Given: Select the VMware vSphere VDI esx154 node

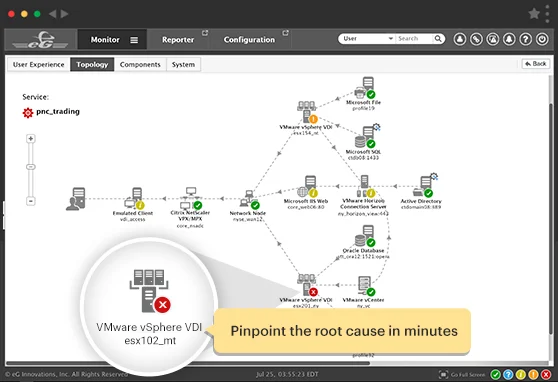Looking at the screenshot, I should point(307,112).
